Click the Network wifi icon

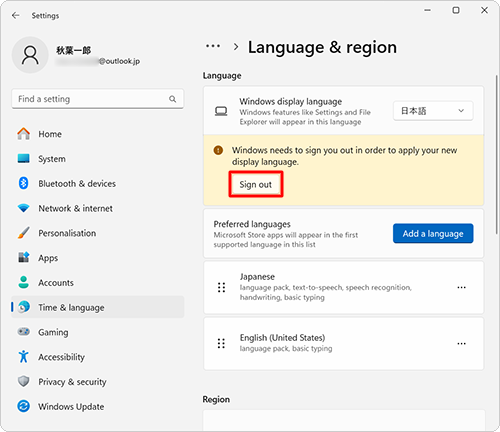coord(23,208)
